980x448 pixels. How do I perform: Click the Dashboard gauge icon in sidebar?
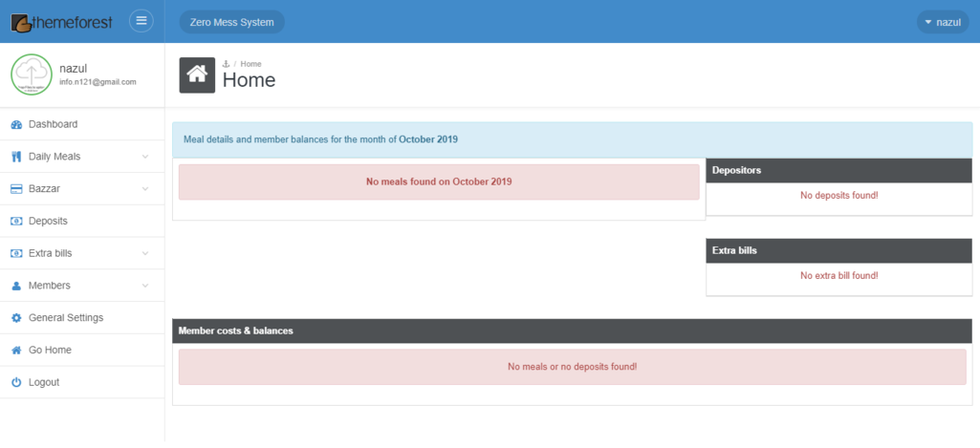(16, 124)
